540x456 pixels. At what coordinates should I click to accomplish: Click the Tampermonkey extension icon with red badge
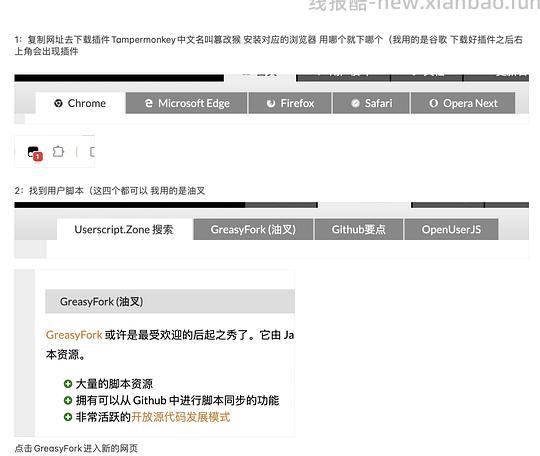click(34, 153)
